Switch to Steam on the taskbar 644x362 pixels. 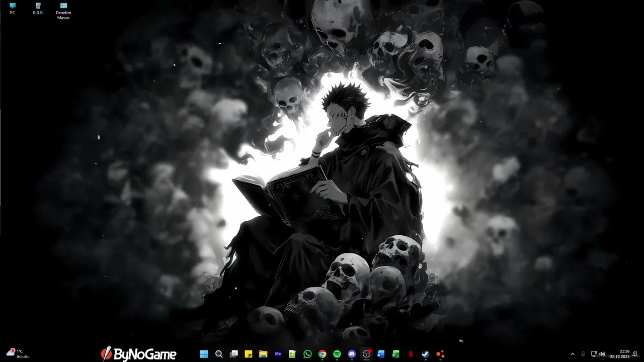(x=425, y=354)
